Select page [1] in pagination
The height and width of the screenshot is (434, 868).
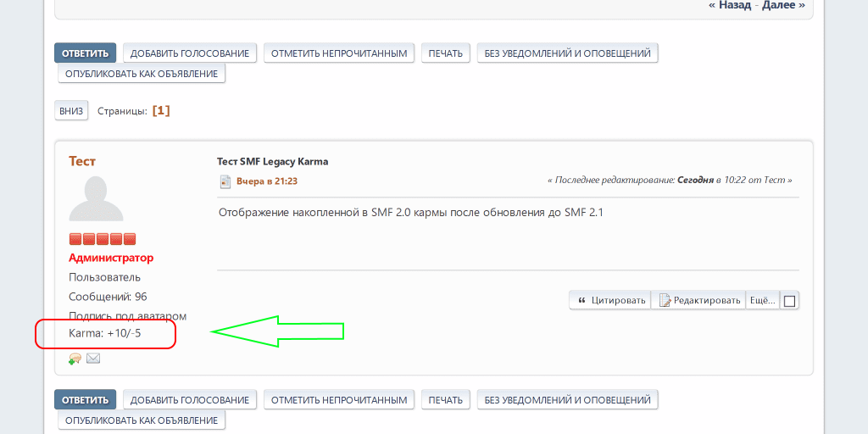[x=161, y=111]
